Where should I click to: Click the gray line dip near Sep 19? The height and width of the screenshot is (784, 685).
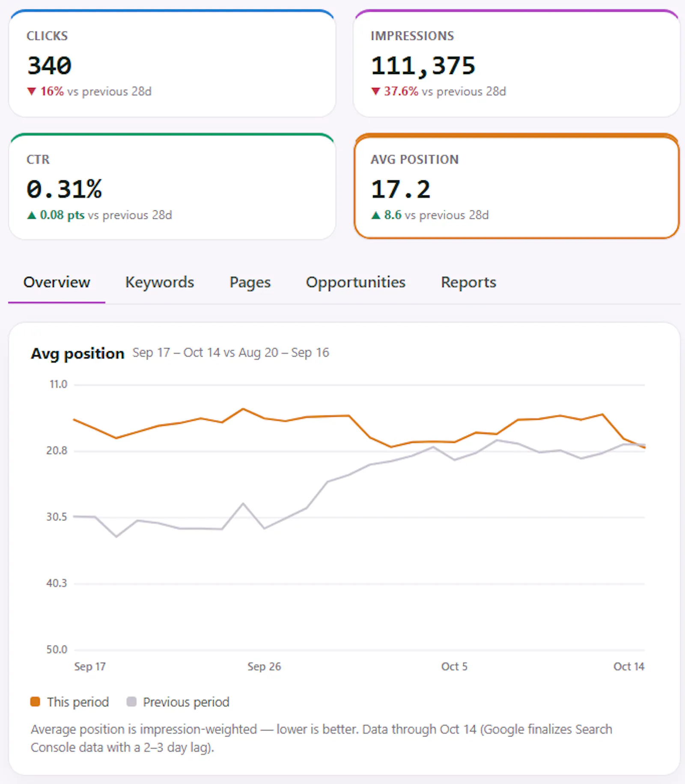116,536
